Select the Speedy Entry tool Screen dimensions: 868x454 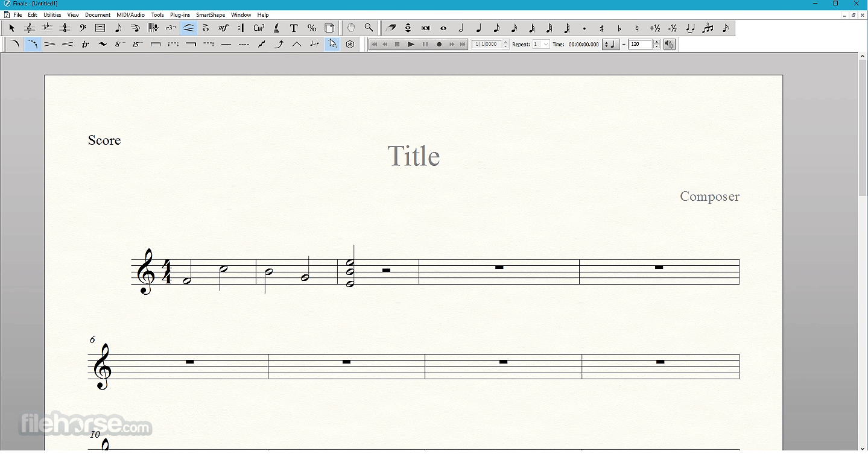(x=136, y=28)
